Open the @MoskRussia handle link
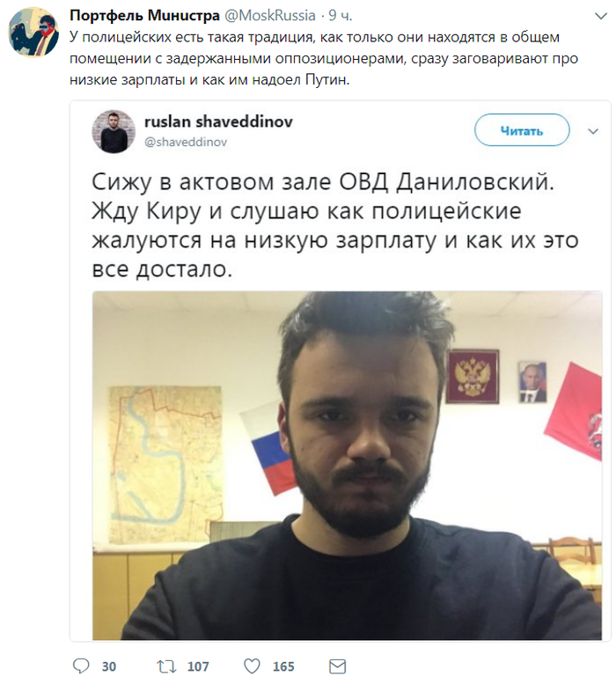616x684 pixels. pos(270,15)
